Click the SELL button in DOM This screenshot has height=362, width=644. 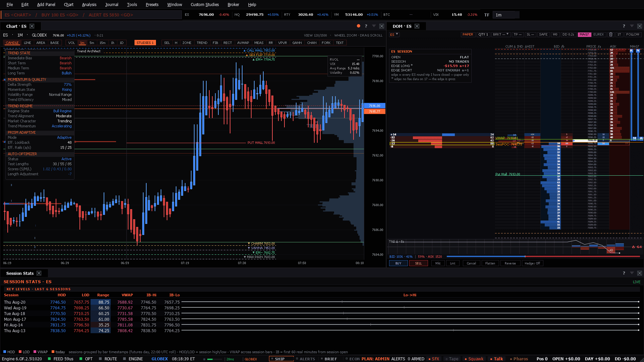[419, 263]
